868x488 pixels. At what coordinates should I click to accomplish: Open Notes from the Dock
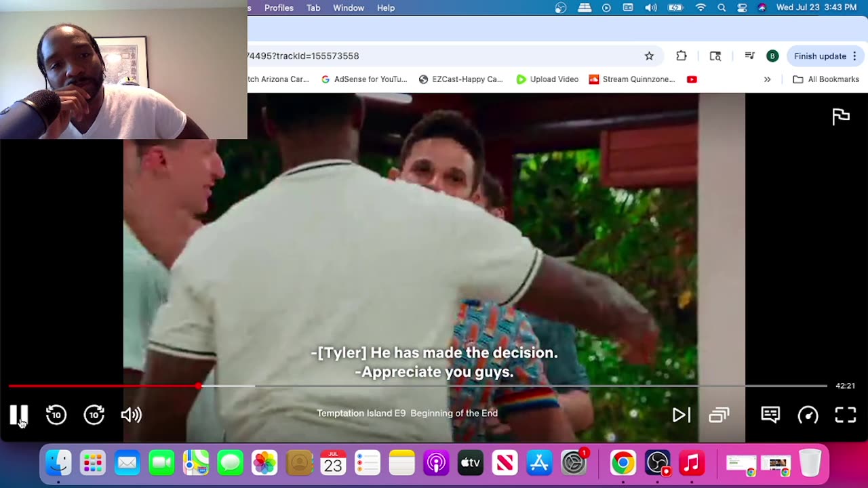click(401, 464)
